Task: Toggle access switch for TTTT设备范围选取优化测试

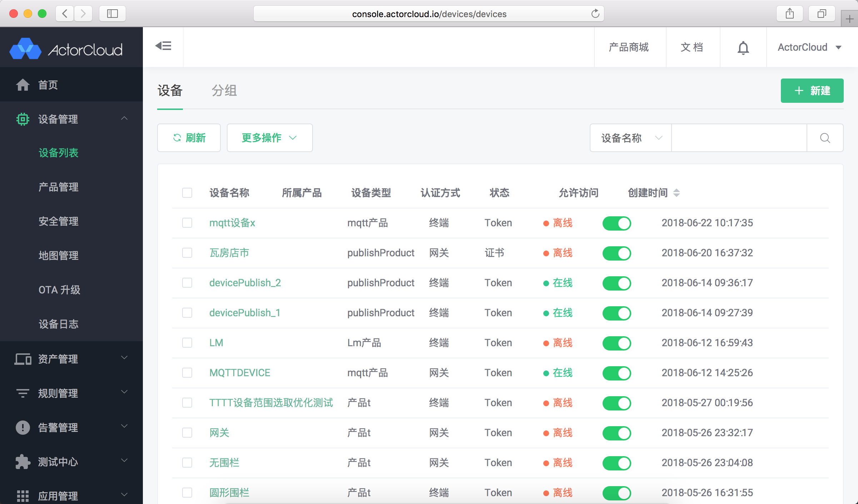Action: (x=617, y=403)
